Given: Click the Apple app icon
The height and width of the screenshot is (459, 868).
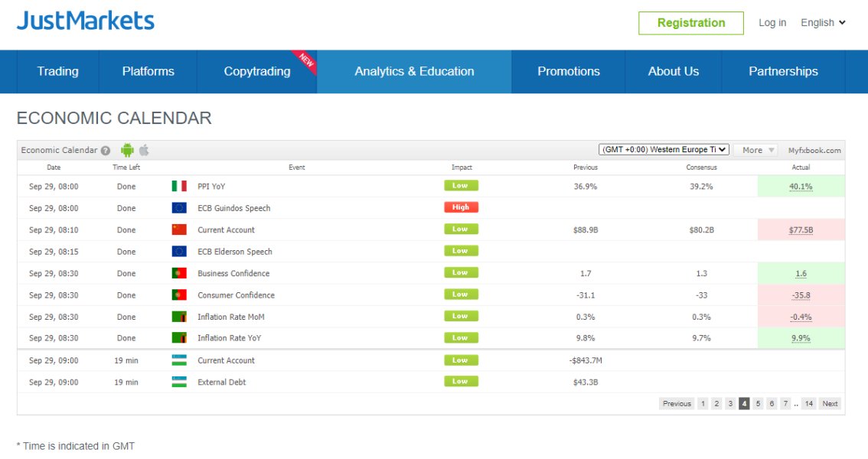Looking at the screenshot, I should pos(144,151).
